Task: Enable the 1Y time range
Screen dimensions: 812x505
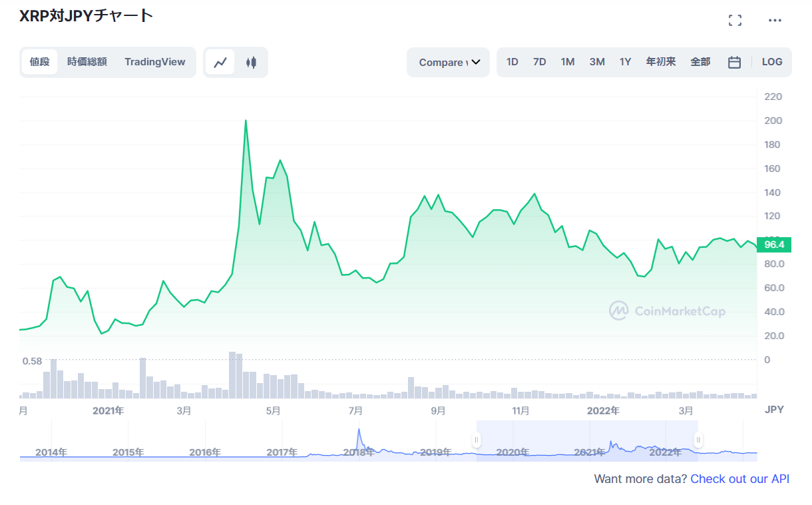Action: coord(625,61)
